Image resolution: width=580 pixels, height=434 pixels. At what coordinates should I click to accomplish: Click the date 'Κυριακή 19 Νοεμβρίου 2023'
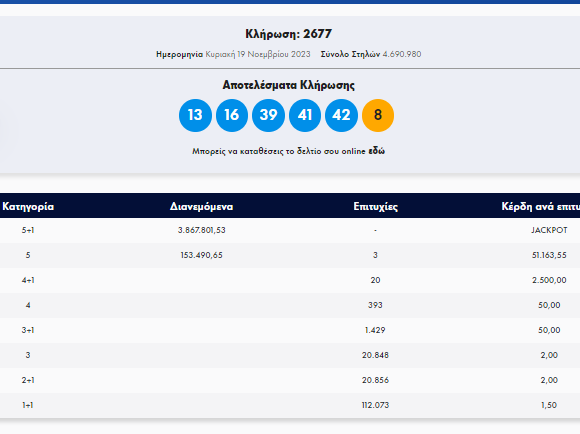click(258, 54)
